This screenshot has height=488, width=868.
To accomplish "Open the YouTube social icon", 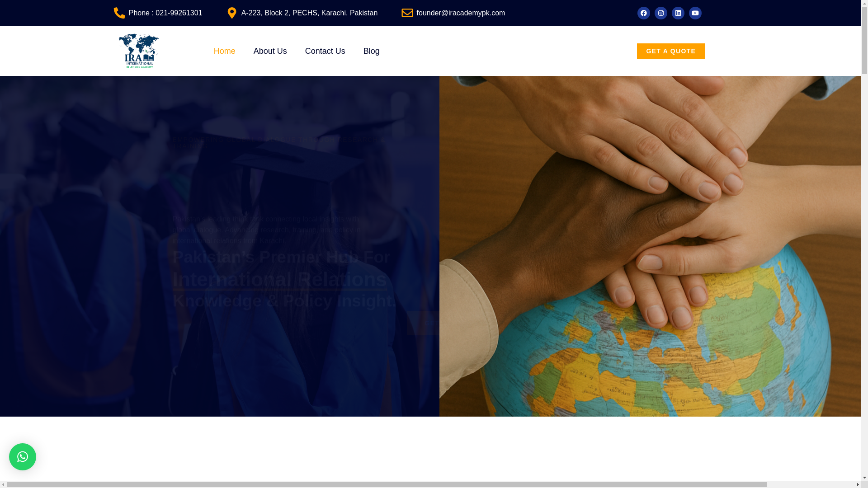I will pos(695,13).
